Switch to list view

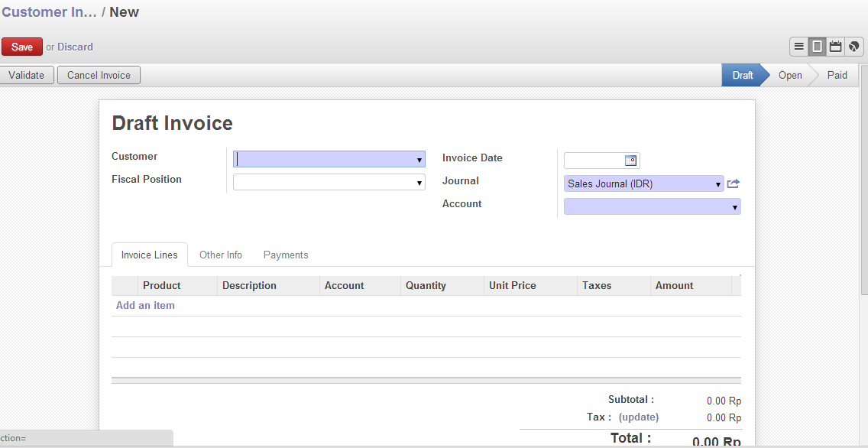pos(799,47)
